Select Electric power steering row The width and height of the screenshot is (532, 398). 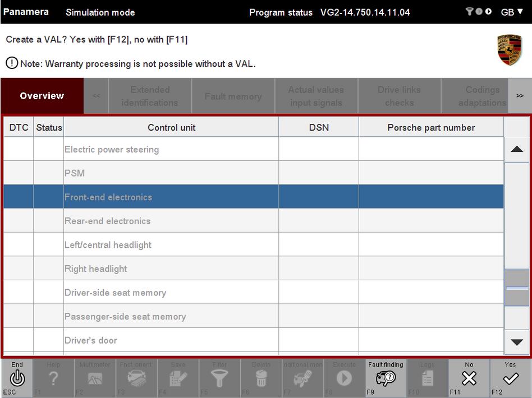pos(254,149)
